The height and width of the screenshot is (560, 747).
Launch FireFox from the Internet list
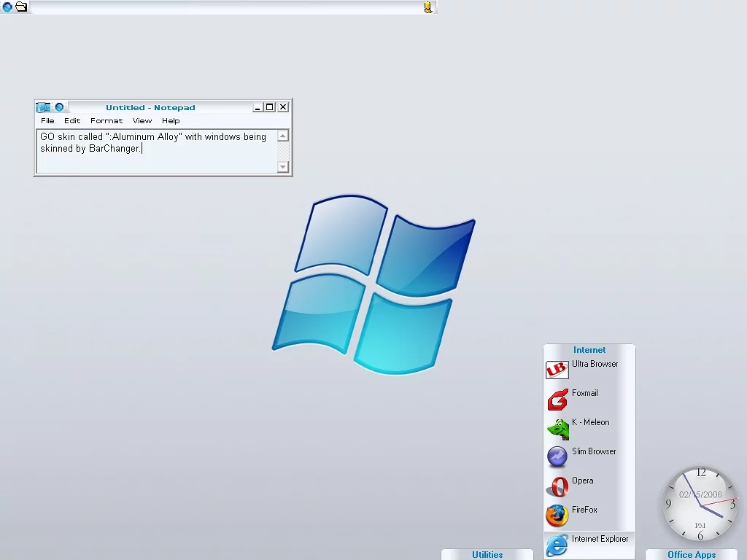(557, 516)
